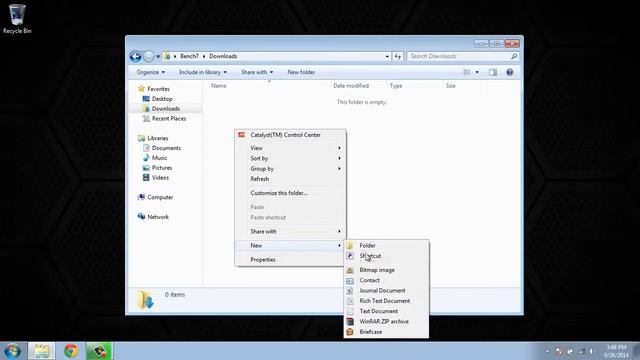This screenshot has height=360, width=640.
Task: Open the Share with toolbar dropdown
Action: (x=257, y=72)
